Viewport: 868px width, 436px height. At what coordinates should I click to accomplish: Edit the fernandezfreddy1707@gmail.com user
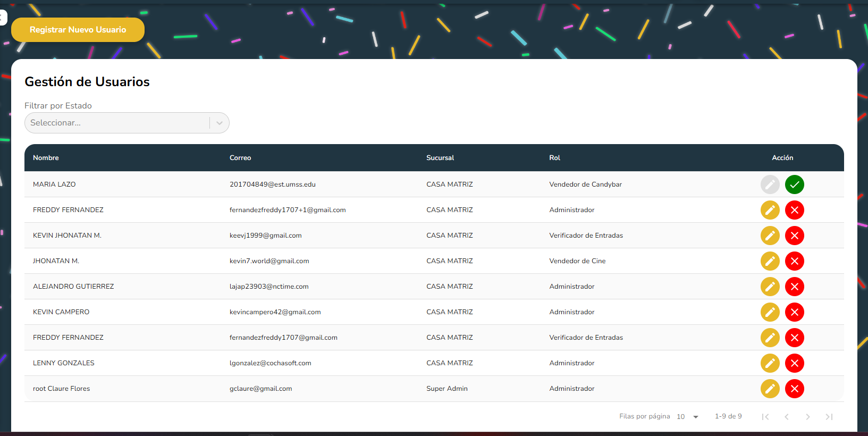click(770, 338)
